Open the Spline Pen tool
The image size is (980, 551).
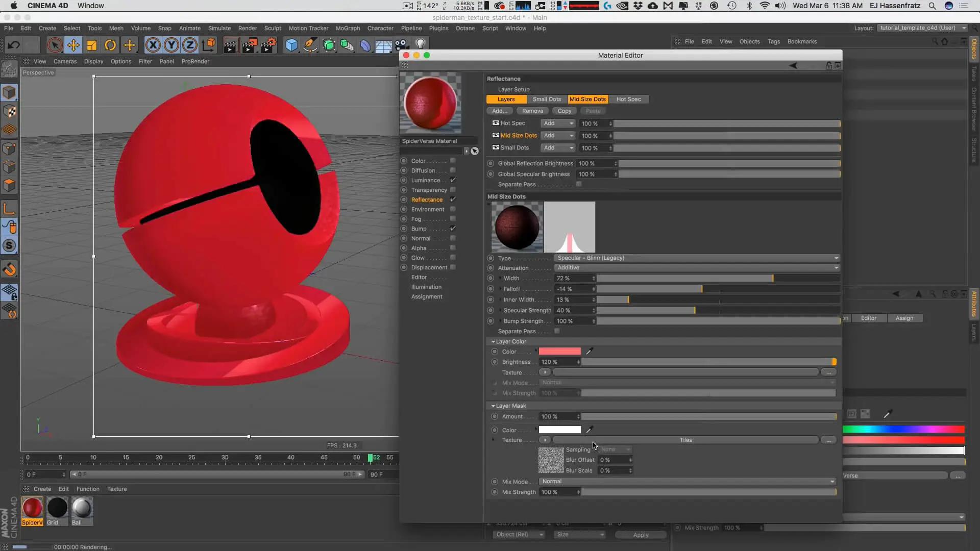310,45
